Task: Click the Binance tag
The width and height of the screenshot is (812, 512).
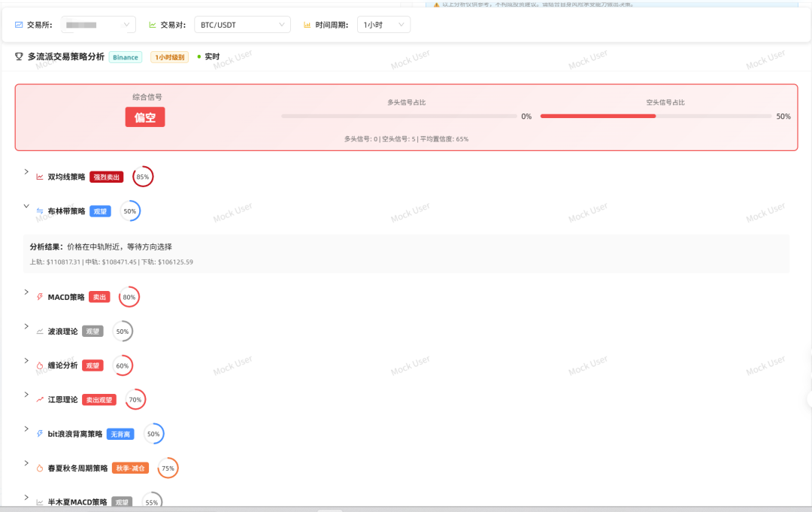Action: pos(126,57)
